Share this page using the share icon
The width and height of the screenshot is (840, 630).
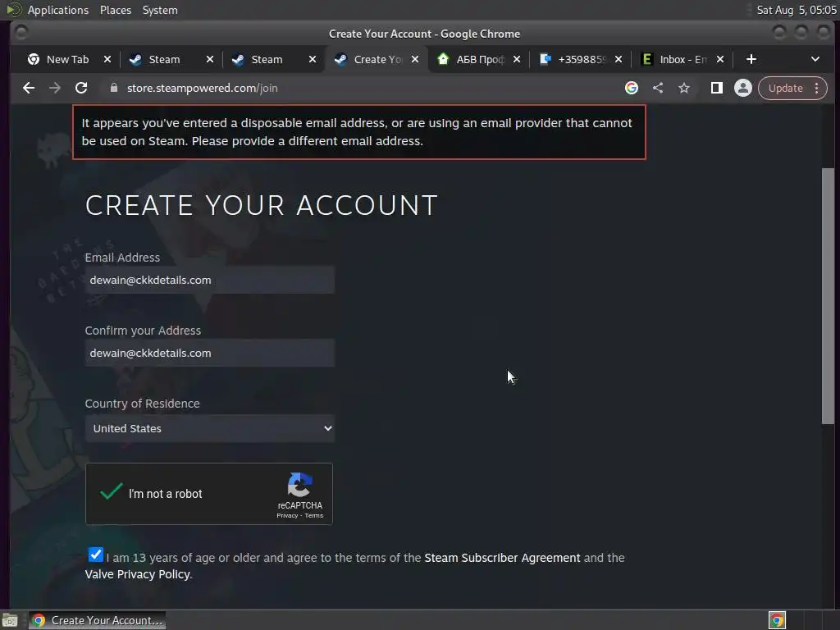pyautogui.click(x=658, y=88)
